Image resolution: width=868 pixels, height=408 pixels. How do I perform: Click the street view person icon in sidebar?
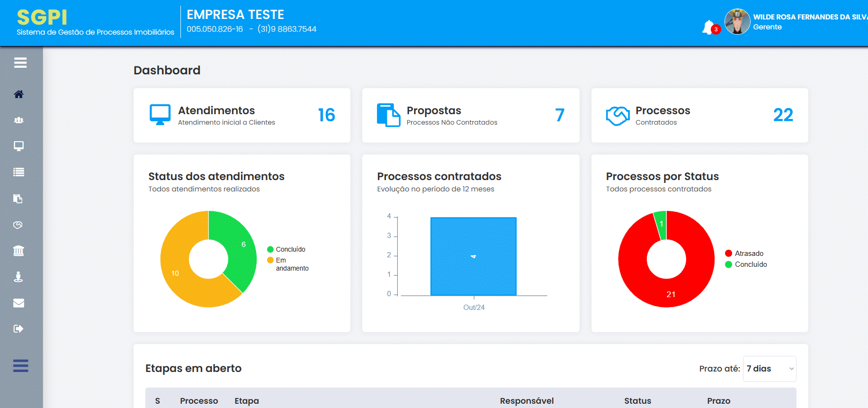pos(18,277)
